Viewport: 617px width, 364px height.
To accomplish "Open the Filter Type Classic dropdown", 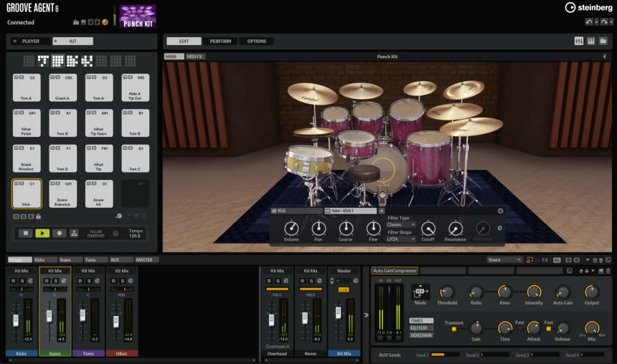I will pyautogui.click(x=400, y=224).
